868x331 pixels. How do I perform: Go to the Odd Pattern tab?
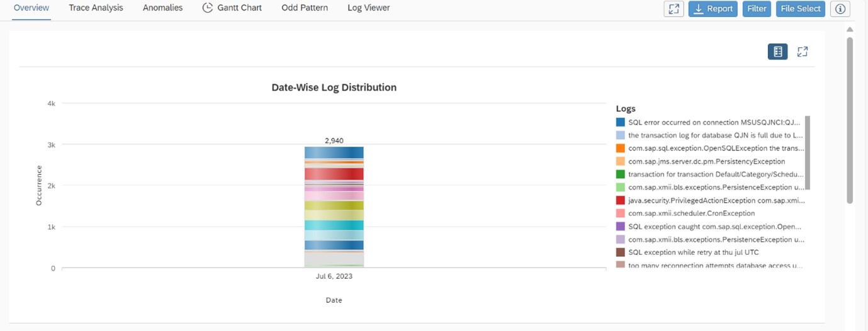305,8
